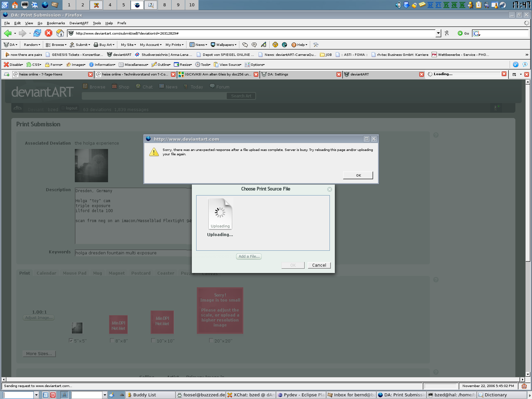Open the Prefs menu
The height and width of the screenshot is (399, 532).
pyautogui.click(x=122, y=23)
